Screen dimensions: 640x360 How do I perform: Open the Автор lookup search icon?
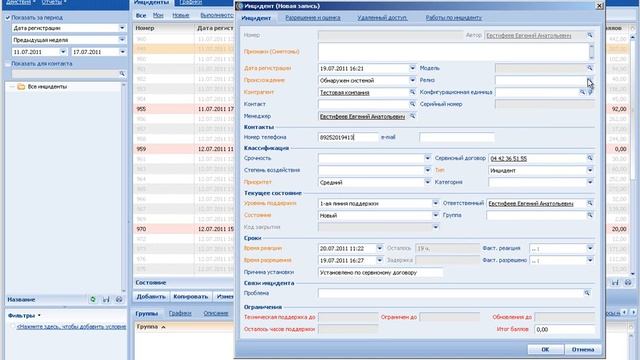point(590,36)
